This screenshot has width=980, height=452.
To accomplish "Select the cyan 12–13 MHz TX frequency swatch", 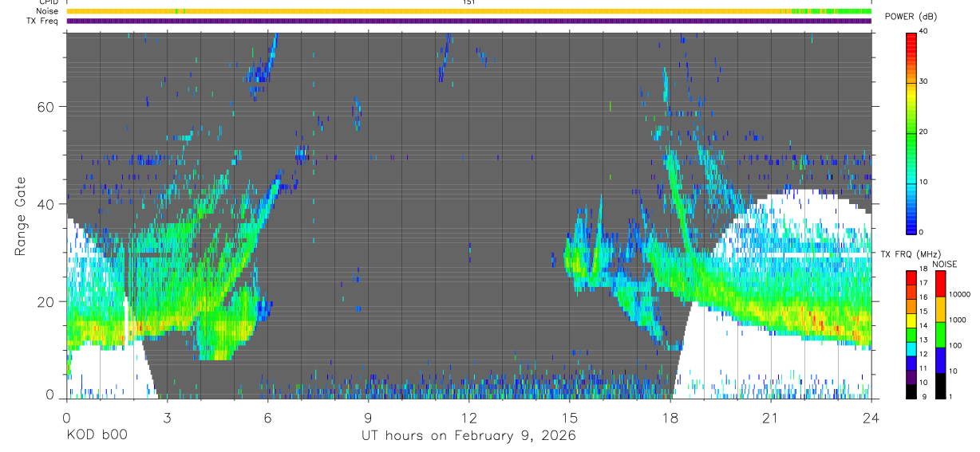I will click(911, 348).
